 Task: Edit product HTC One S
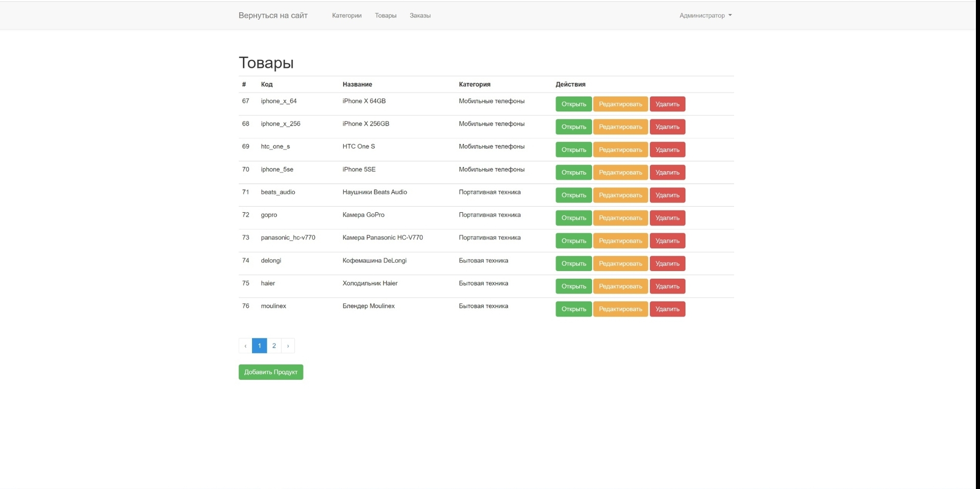point(620,150)
